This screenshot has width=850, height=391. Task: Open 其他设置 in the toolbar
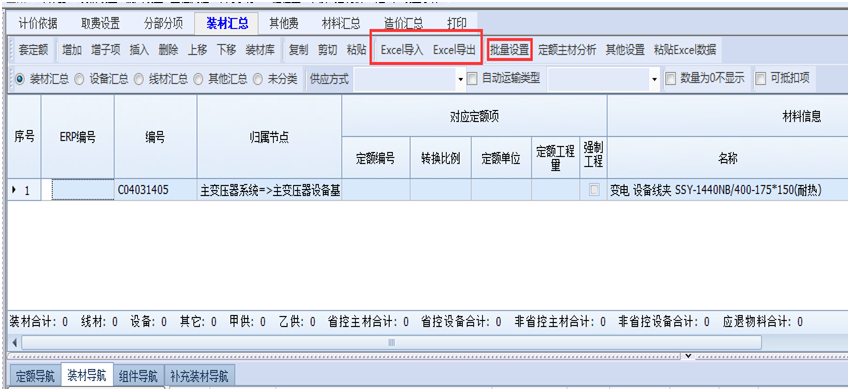[x=625, y=50]
